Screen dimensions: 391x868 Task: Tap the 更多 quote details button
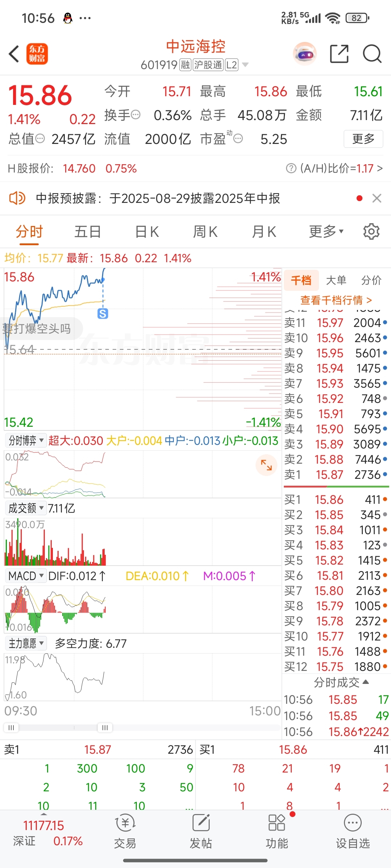click(363, 139)
